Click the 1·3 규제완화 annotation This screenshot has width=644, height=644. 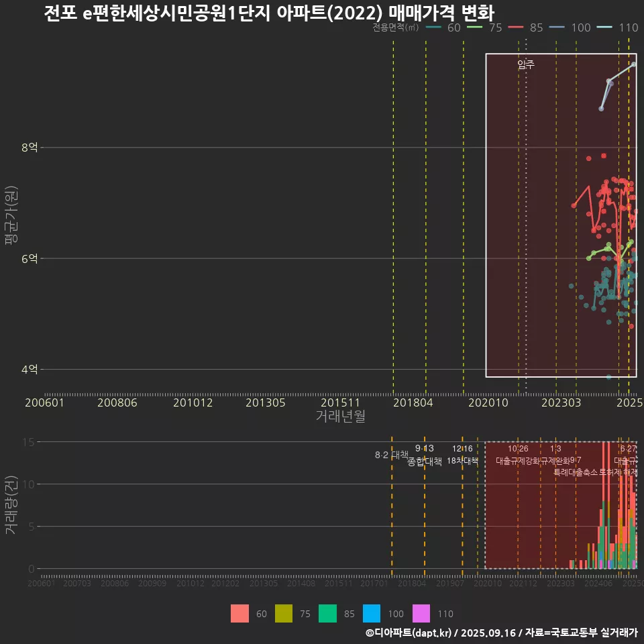point(555,455)
